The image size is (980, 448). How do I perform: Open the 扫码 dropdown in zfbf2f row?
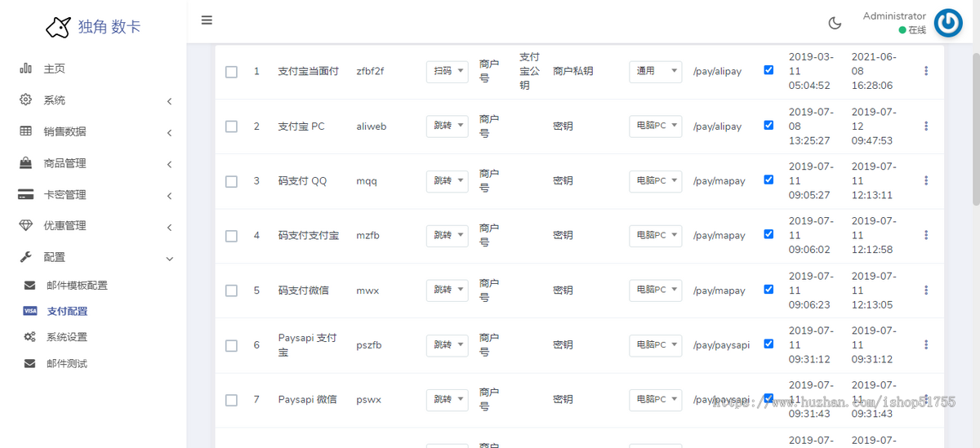click(x=448, y=71)
